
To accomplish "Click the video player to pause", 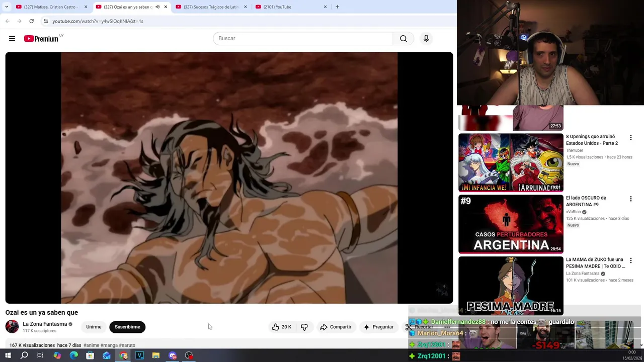I will [x=229, y=177].
